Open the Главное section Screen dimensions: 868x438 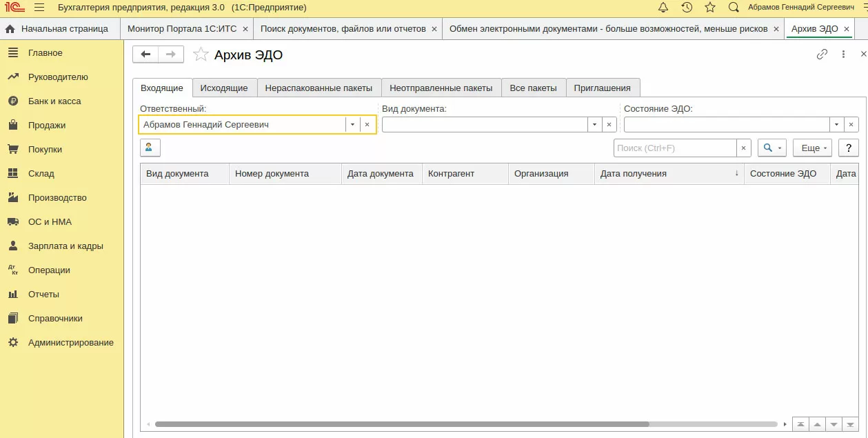click(61, 53)
